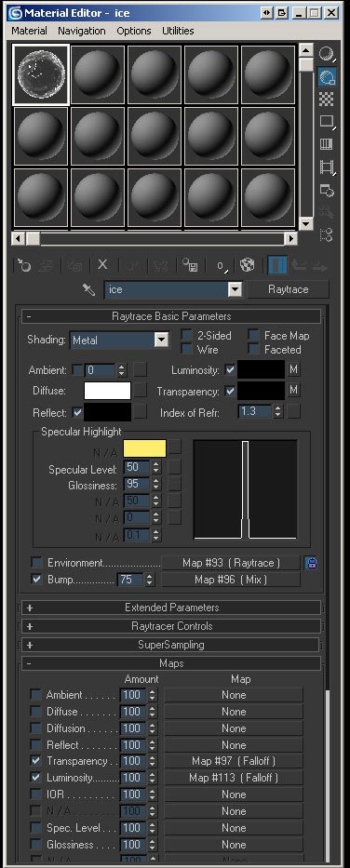Open the Map #97 (Falloff) transparency map
The height and width of the screenshot is (868, 350).
(234, 761)
